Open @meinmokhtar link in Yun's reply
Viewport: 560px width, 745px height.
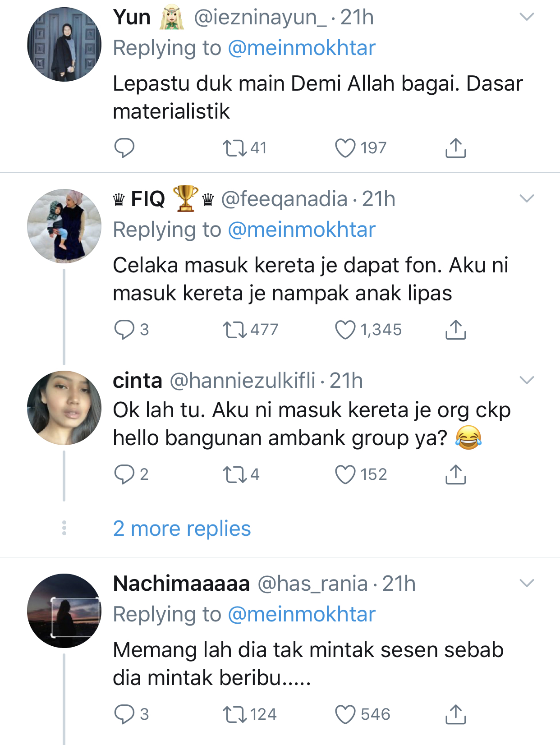tap(302, 48)
